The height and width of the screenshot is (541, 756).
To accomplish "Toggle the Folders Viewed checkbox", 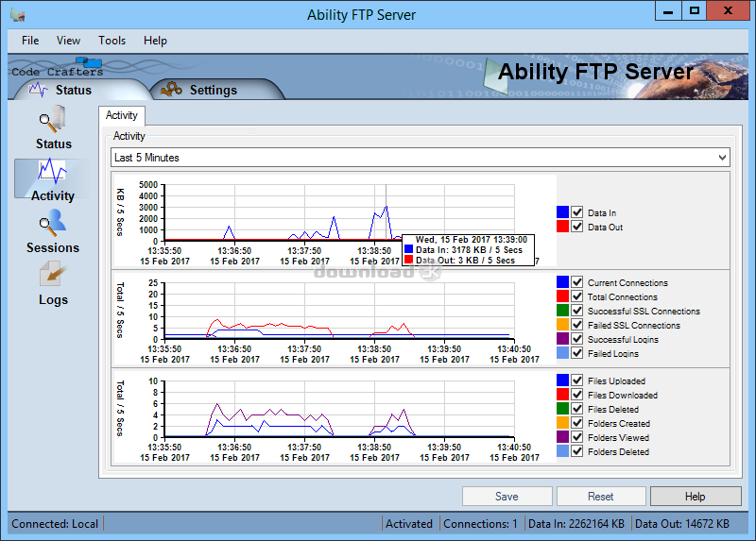I will [576, 436].
